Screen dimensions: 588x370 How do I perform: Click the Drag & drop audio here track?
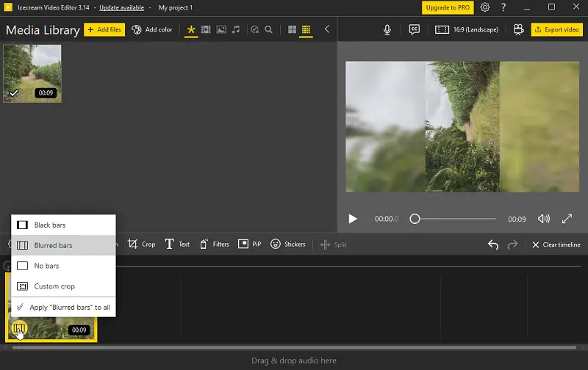pos(294,360)
